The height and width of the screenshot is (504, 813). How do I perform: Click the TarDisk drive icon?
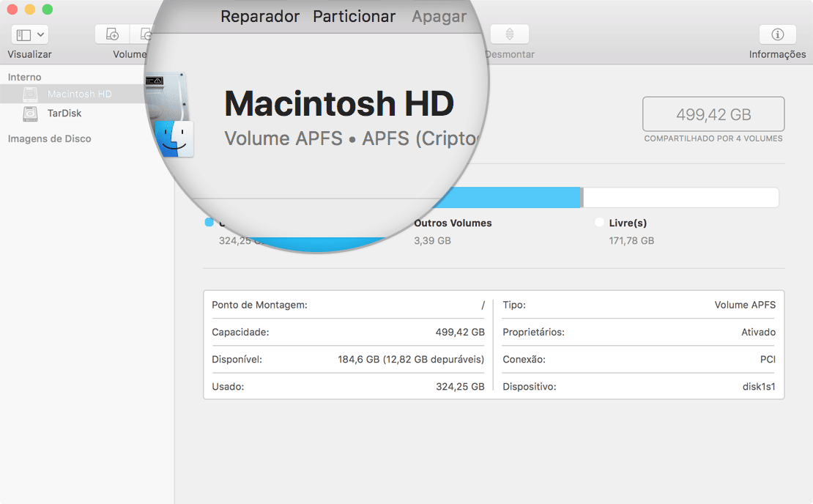click(x=31, y=113)
